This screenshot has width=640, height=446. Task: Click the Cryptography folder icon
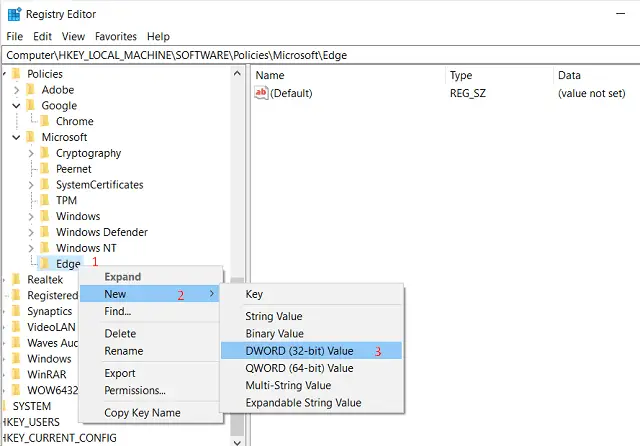tap(45, 153)
